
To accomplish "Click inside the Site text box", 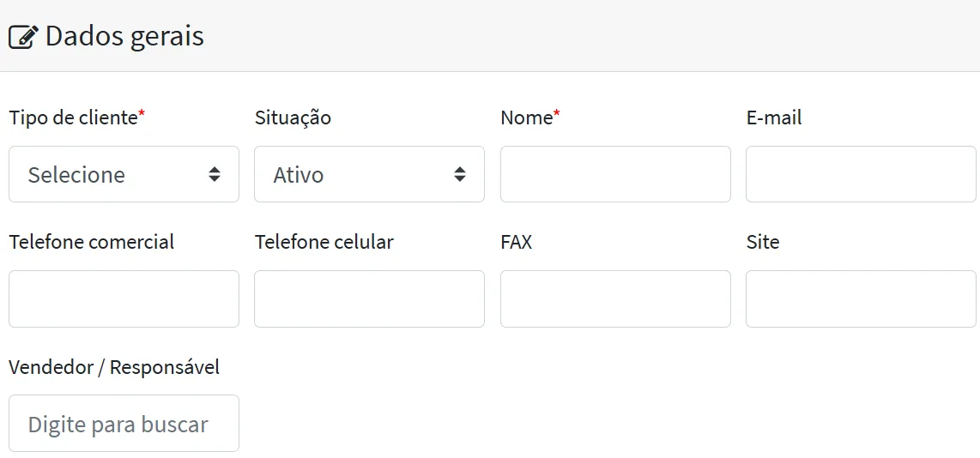I will click(861, 298).
